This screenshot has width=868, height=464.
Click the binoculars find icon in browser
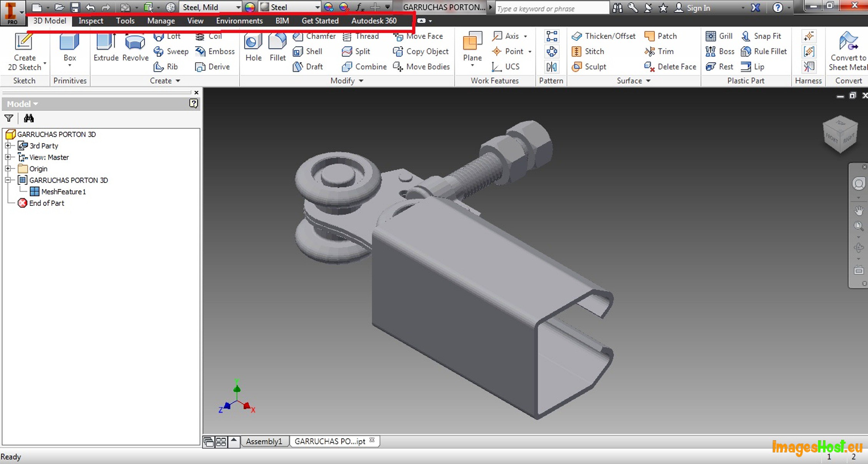click(29, 118)
